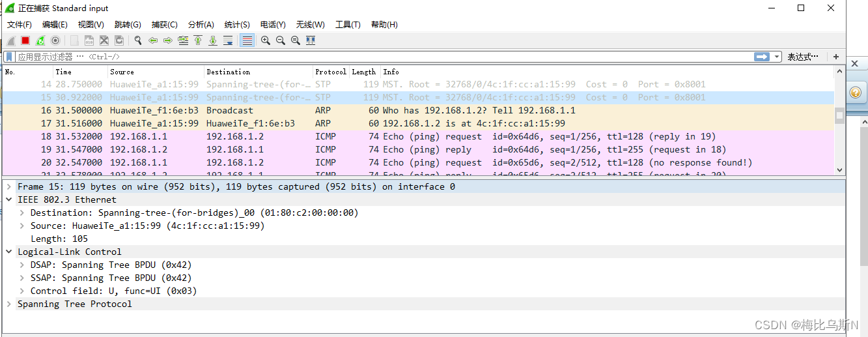Screen dimensions: 868x337
Task: Click the save capture file icon
Action: (89, 40)
